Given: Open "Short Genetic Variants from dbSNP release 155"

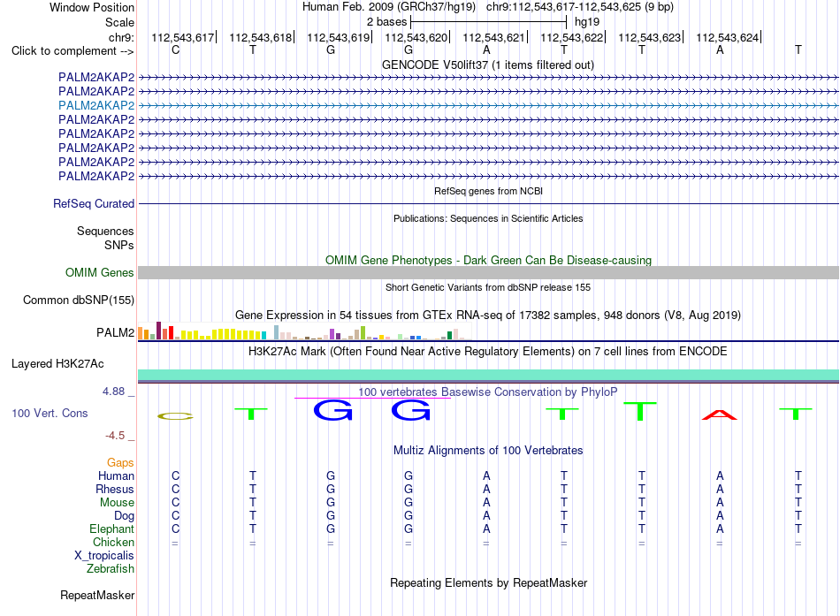Looking at the screenshot, I should coord(488,287).
